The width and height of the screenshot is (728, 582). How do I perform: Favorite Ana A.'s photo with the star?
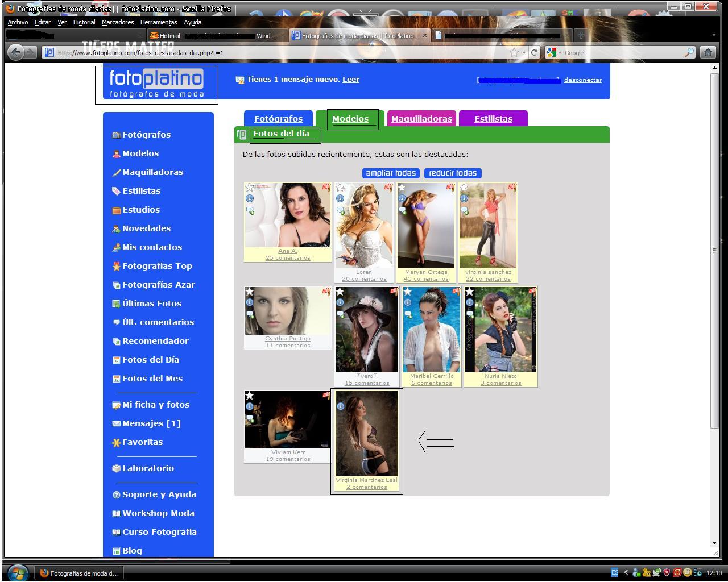250,188
